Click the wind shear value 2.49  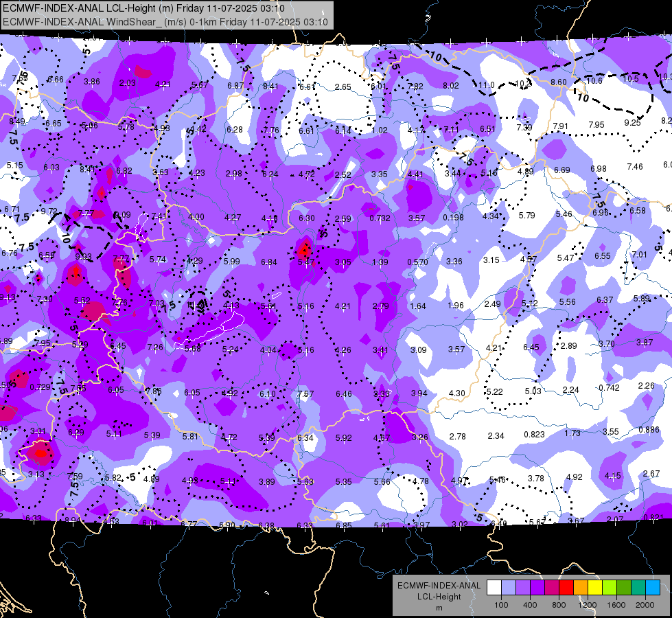[492, 304]
